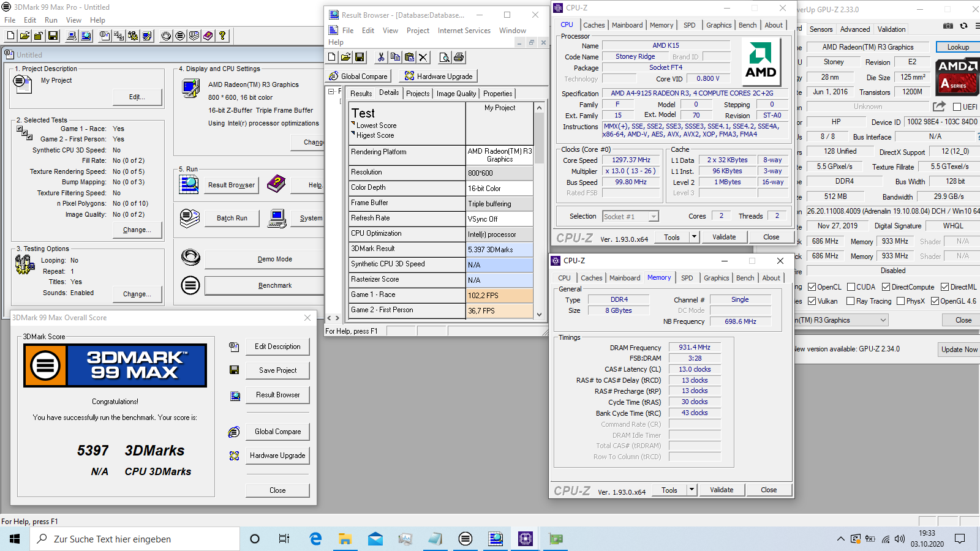Toggle the OpenCL checkbox in GPU-Z
This screenshot has width=980, height=551.
coord(812,287)
